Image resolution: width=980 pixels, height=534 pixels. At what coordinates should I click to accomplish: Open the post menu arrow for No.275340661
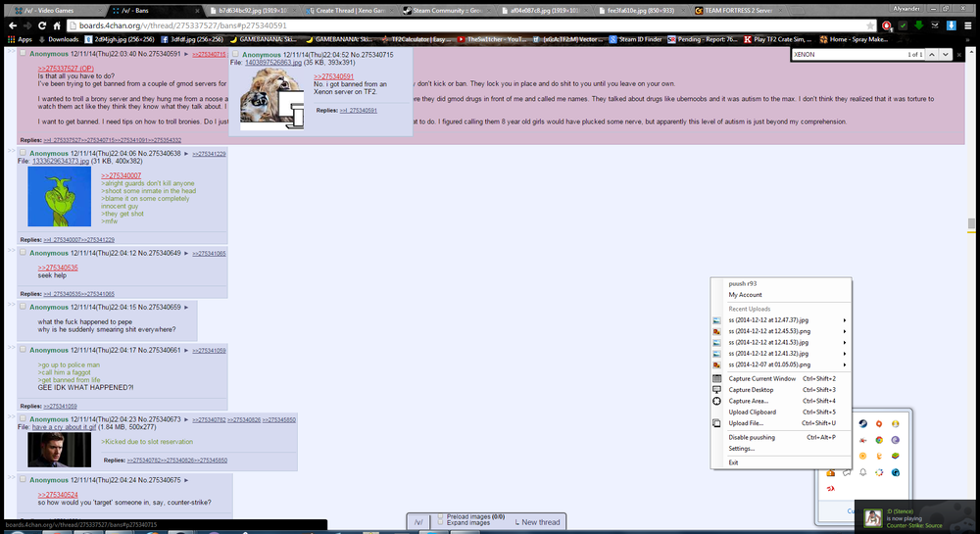pos(186,351)
